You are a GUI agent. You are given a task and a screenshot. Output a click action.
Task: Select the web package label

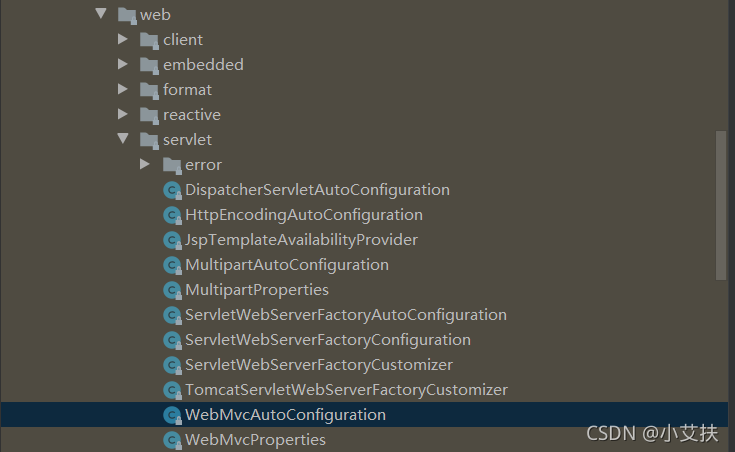coord(155,15)
